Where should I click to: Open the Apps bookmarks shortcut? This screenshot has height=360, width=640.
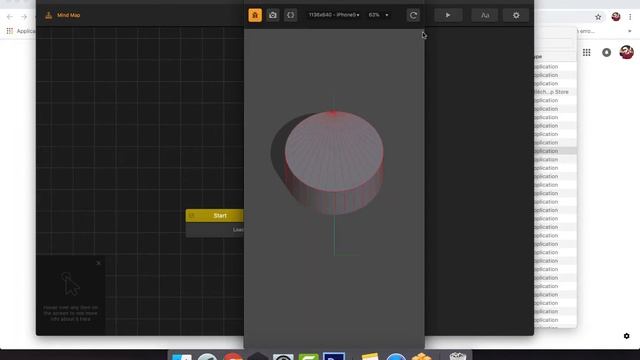click(20, 31)
